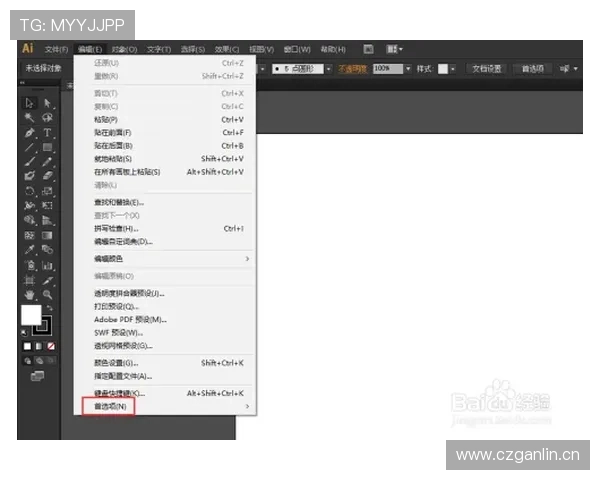Image resolution: width=600 pixels, height=480 pixels.
Task: Select the Hand tool
Action: click(29, 295)
